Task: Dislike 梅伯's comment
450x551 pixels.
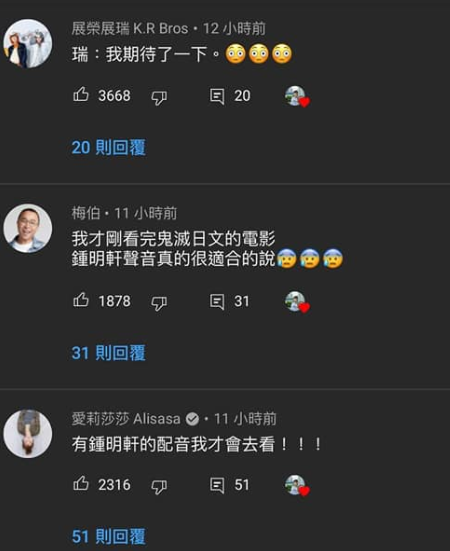Action: [x=159, y=303]
